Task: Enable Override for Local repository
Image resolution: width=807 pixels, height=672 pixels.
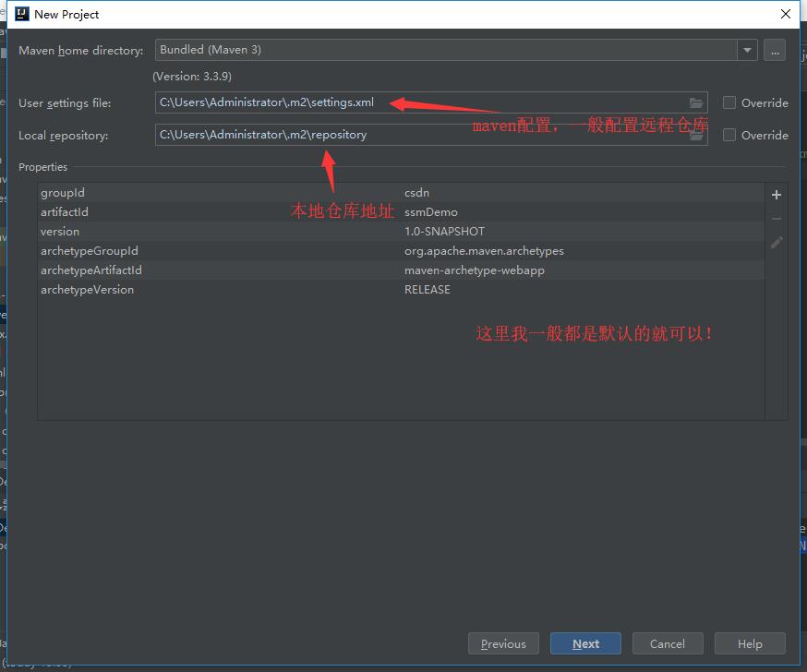Action: click(729, 135)
